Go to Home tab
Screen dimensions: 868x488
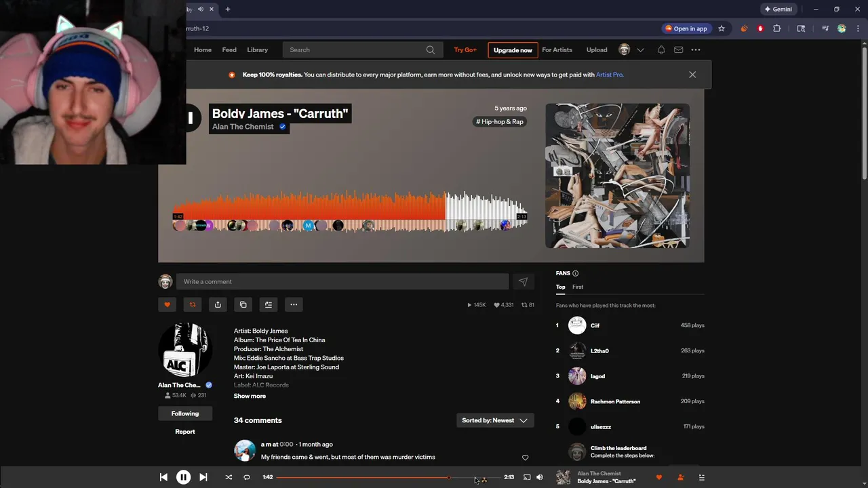[x=203, y=49]
